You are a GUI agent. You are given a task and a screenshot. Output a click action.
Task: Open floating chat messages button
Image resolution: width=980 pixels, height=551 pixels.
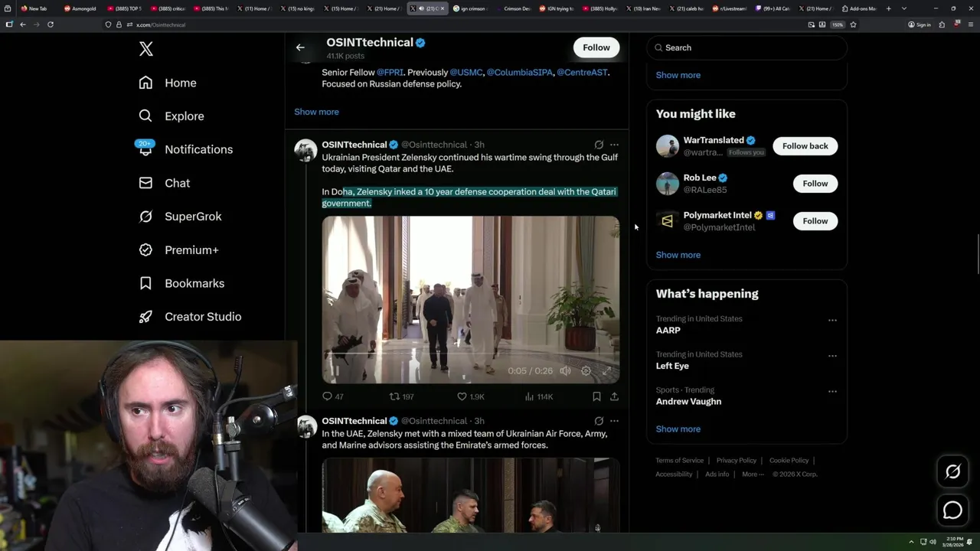[x=952, y=510]
